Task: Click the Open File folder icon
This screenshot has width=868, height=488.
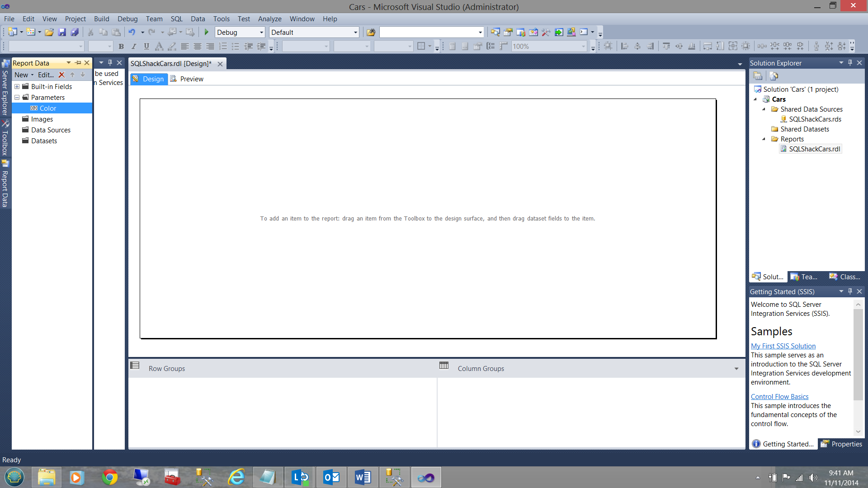Action: [49, 32]
